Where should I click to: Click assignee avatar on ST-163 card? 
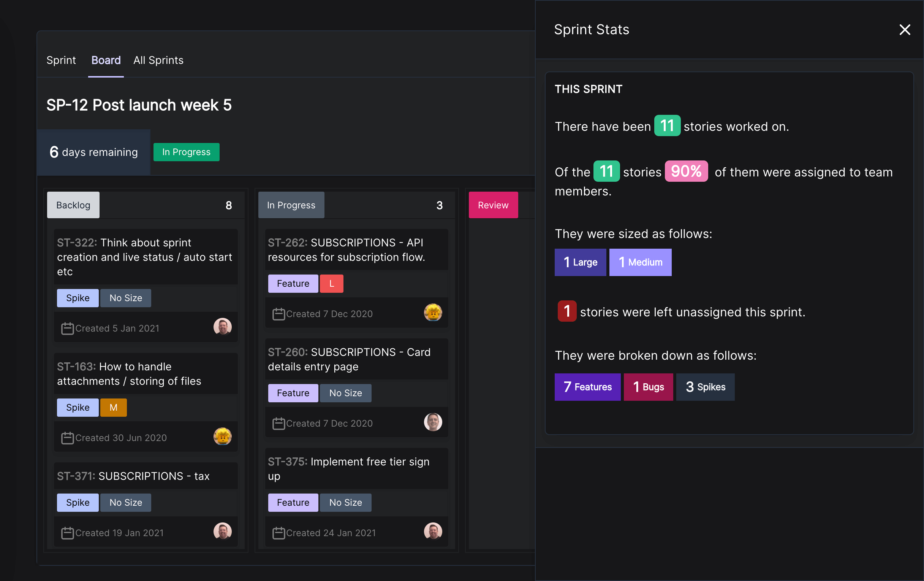coord(223,437)
